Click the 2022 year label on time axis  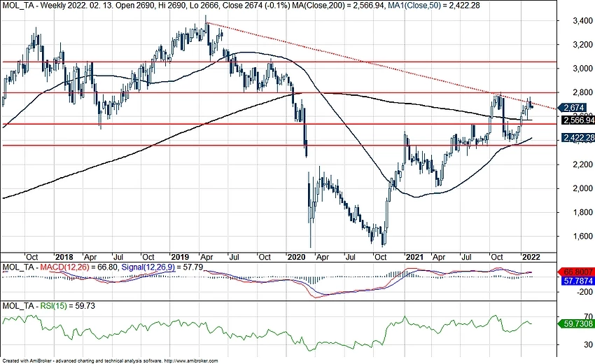531,257
